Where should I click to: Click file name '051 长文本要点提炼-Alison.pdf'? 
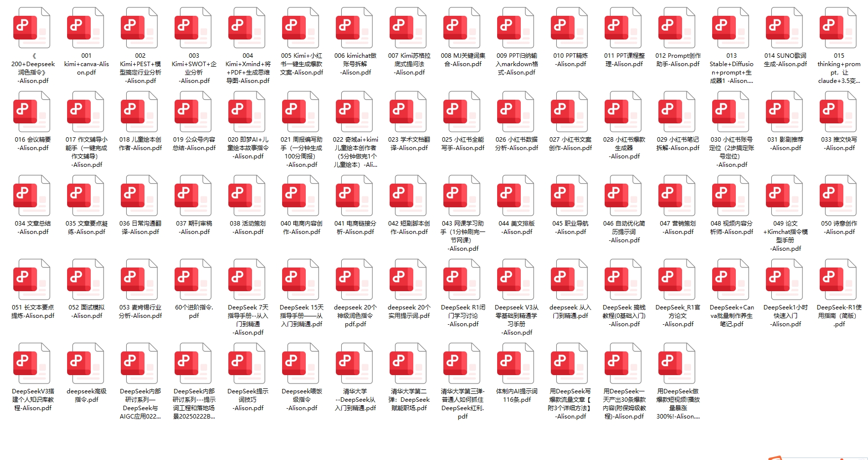click(33, 311)
